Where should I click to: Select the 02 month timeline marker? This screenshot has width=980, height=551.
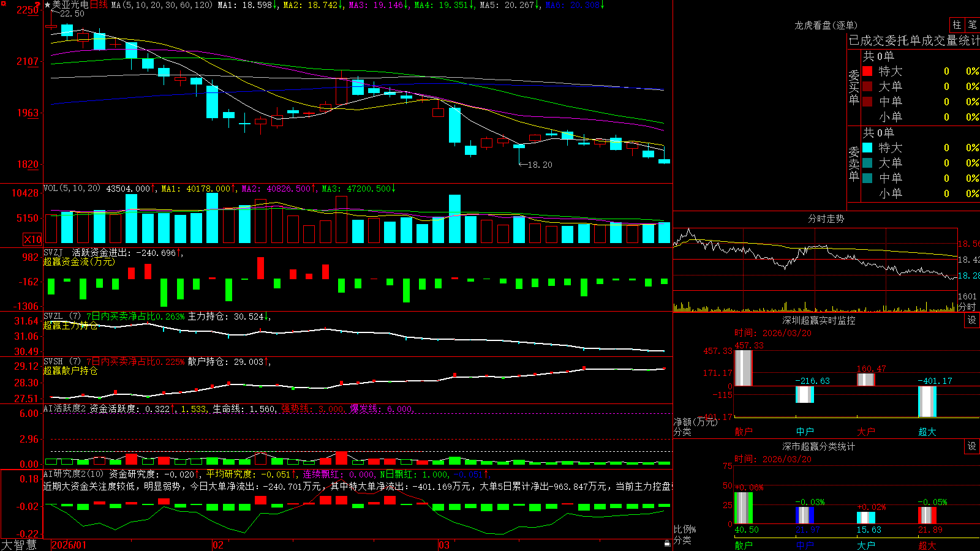(x=218, y=545)
